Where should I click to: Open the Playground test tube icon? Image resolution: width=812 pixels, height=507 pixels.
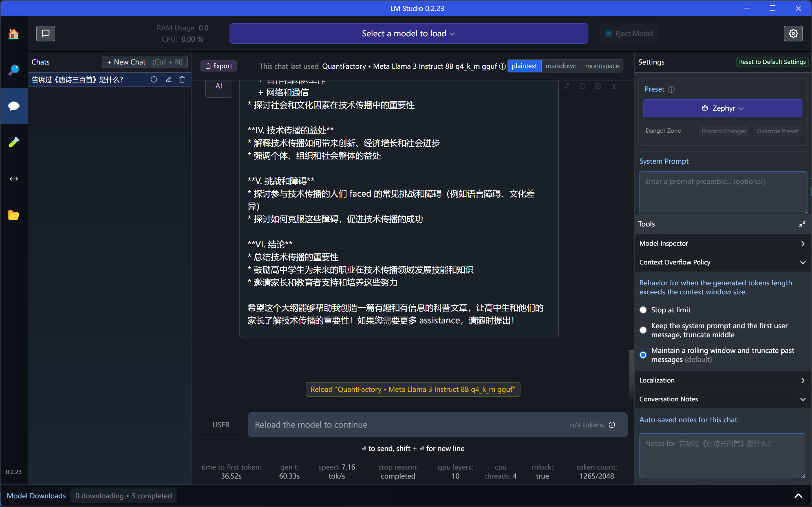[14, 142]
